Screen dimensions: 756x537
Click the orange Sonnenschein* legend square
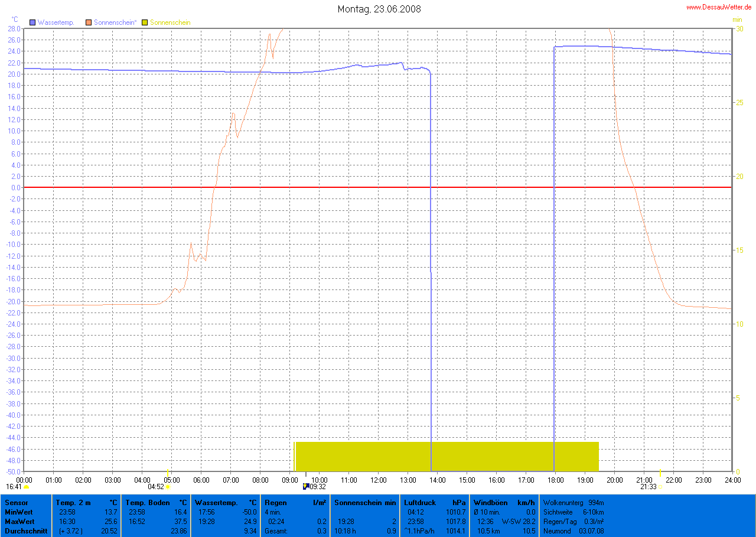pos(89,22)
